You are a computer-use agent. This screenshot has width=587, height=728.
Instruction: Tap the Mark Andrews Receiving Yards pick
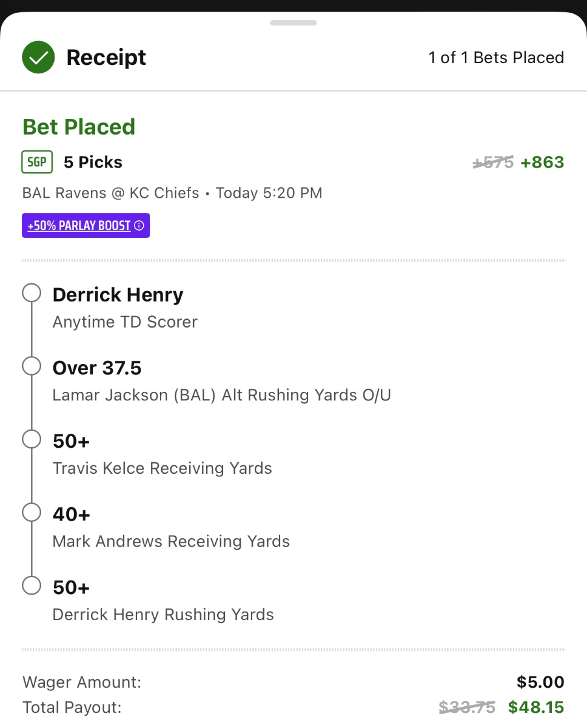(171, 528)
